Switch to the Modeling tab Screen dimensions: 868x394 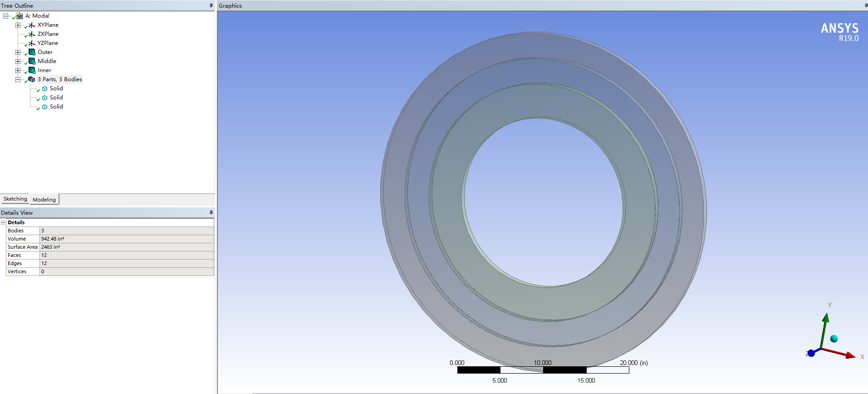click(x=44, y=199)
